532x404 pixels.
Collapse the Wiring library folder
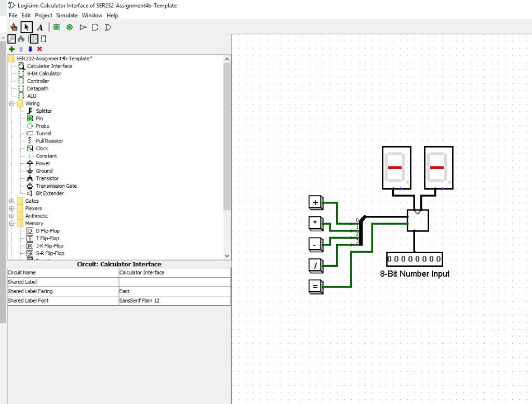coord(11,103)
